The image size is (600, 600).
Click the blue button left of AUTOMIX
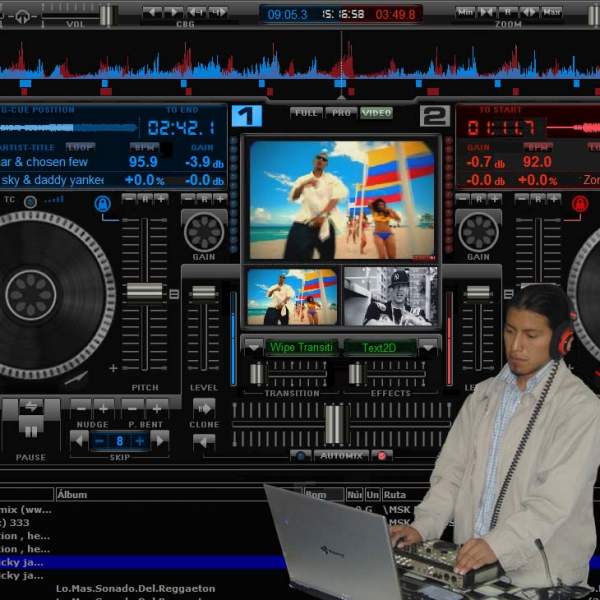coord(300,456)
